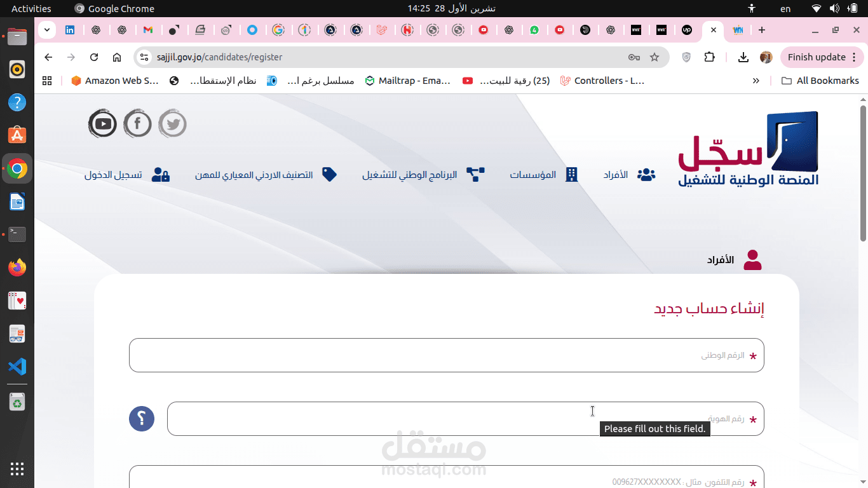868x488 pixels.
Task: Switch to the Gmail tab
Action: click(147, 30)
